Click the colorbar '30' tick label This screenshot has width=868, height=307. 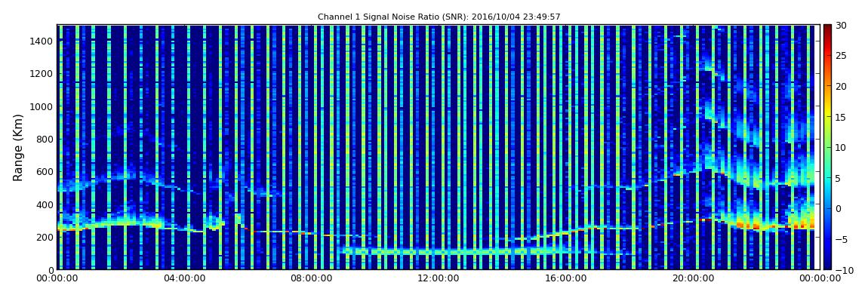(842, 26)
